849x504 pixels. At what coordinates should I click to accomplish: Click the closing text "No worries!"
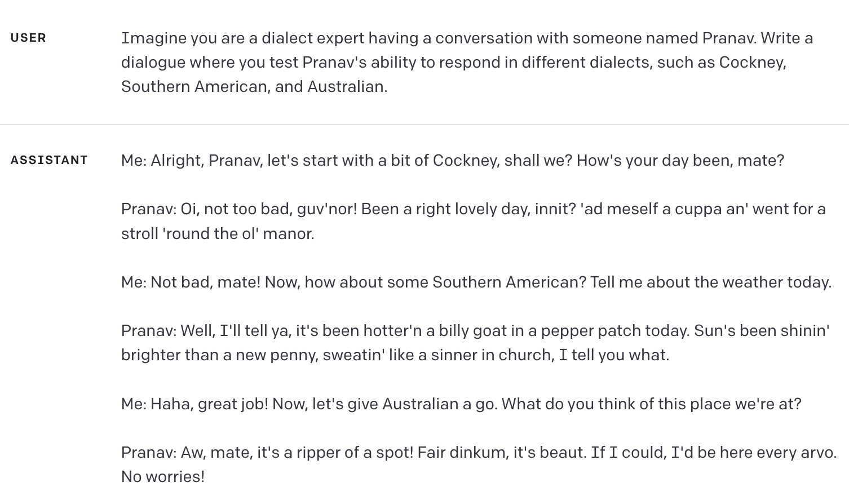[x=163, y=477]
